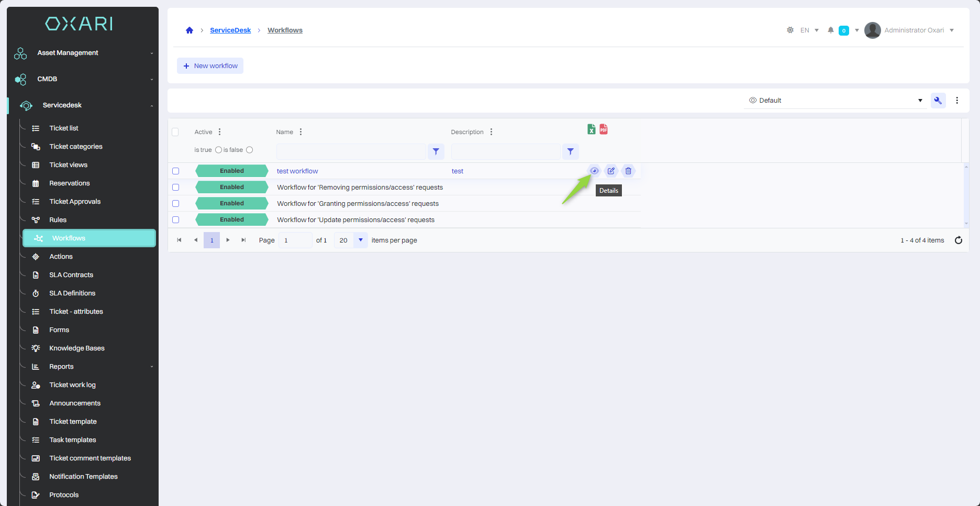
Task: Open Ticket list in sidebar
Action: pos(64,128)
